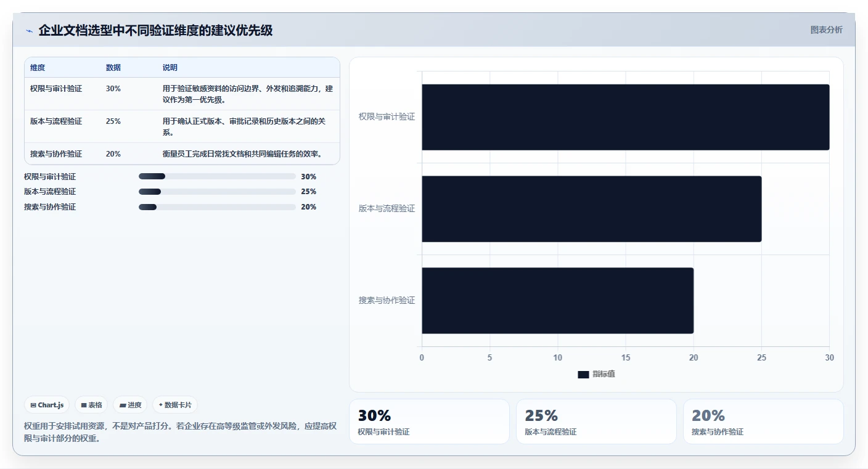868x469 pixels.
Task: Select the 表格 tag chip
Action: coord(91,405)
